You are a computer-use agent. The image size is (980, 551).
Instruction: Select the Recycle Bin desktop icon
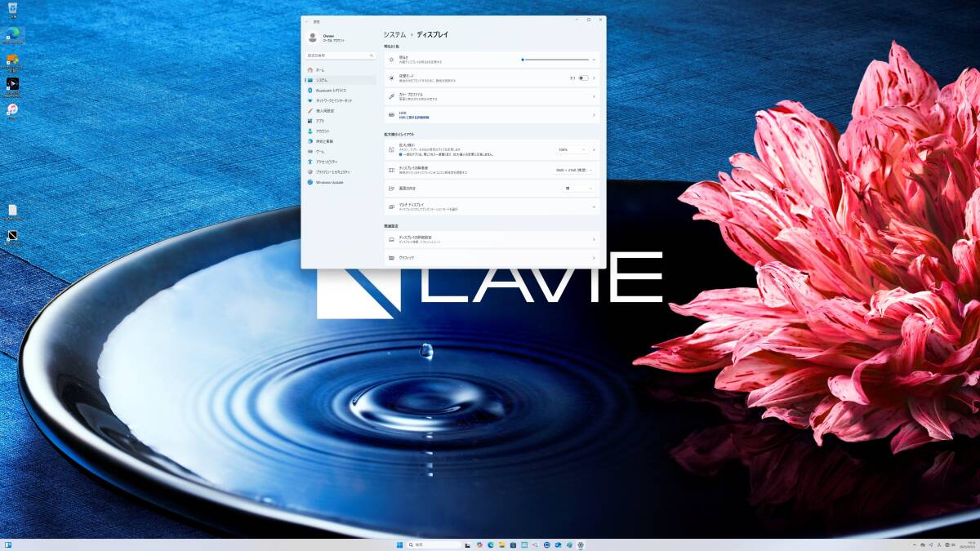(x=12, y=11)
